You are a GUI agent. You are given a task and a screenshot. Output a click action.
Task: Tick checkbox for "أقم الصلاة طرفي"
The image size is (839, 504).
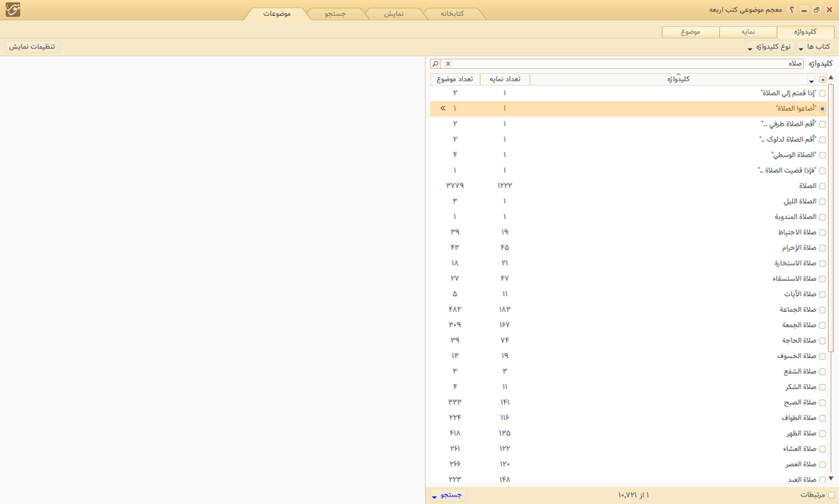[x=822, y=124]
